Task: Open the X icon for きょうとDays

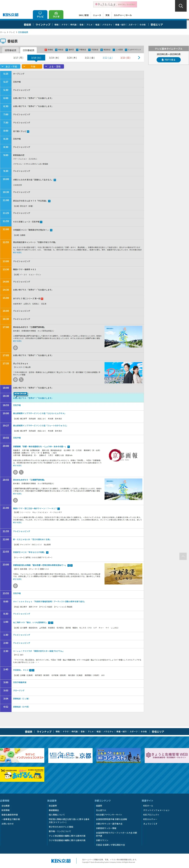Action: (x=21, y=379)
